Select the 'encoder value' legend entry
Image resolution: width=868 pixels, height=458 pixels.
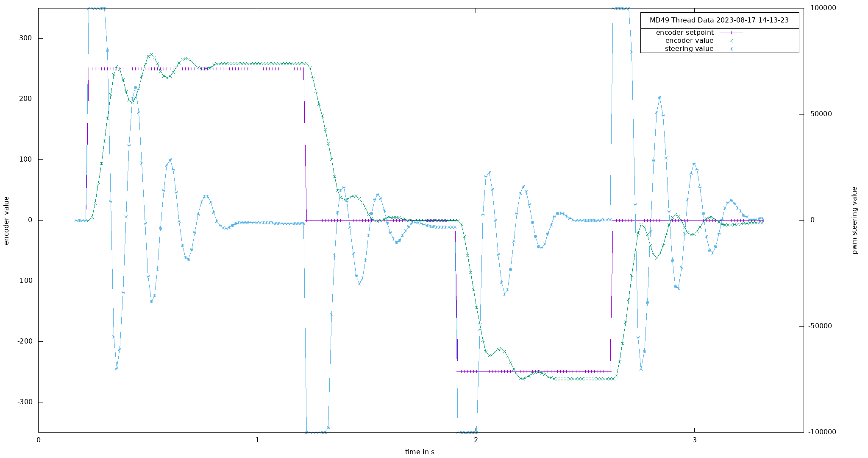tap(689, 41)
